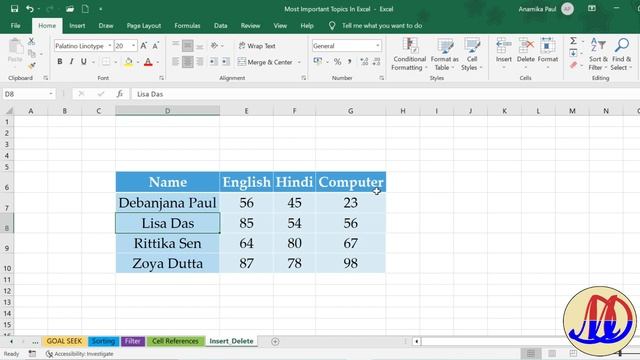Click the increase indent icon
This screenshot has width=640, height=360.
pyautogui.click(x=226, y=62)
